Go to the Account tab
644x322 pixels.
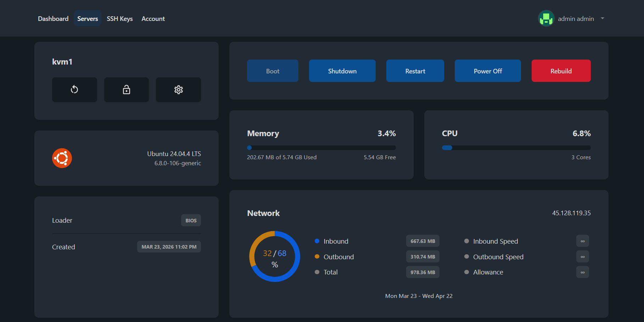tap(153, 19)
